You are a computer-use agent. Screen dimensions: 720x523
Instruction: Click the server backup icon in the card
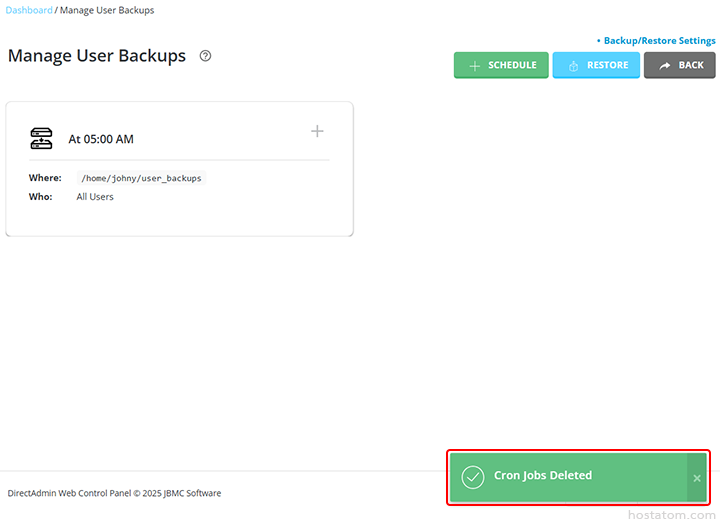pos(41,139)
